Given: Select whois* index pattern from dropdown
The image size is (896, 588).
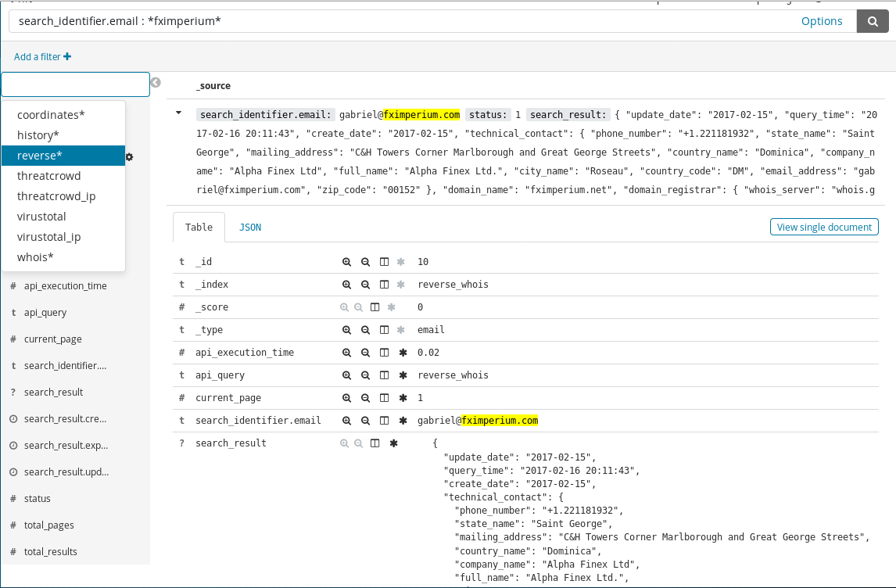Looking at the screenshot, I should [35, 257].
